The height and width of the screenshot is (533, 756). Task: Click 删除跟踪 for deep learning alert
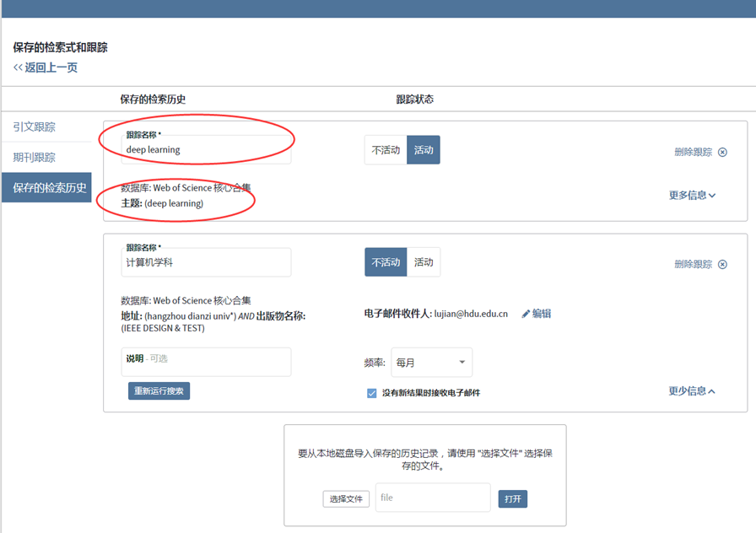694,153
